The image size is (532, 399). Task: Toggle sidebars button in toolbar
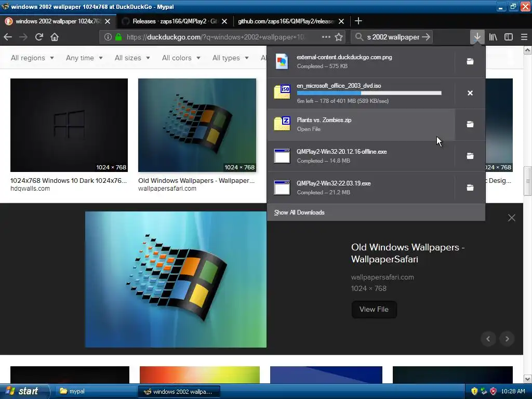click(508, 37)
